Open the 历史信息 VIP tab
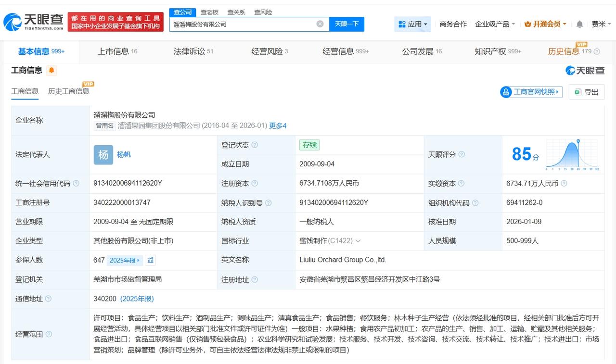Image resolution: width=616 pixels, height=364 pixels. tap(570, 51)
